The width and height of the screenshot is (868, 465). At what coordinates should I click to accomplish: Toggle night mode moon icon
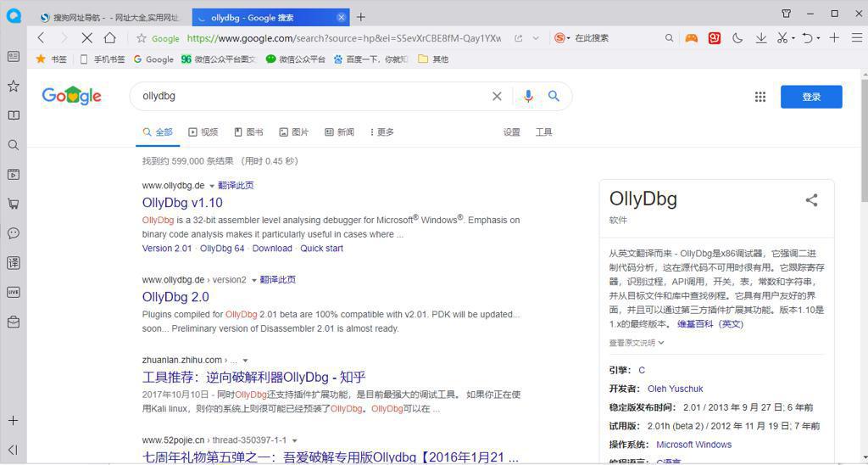(x=737, y=38)
